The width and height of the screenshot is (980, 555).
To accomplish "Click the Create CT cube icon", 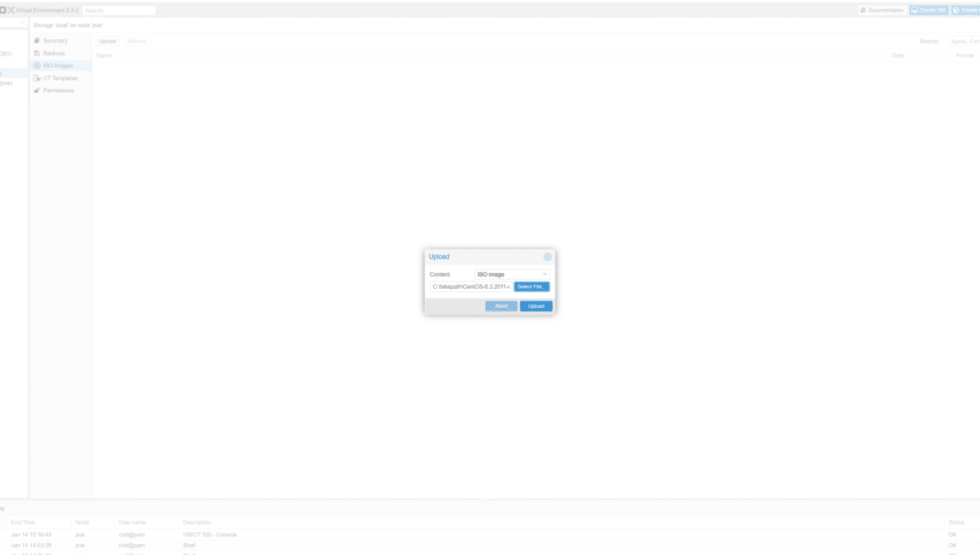I will (x=957, y=10).
